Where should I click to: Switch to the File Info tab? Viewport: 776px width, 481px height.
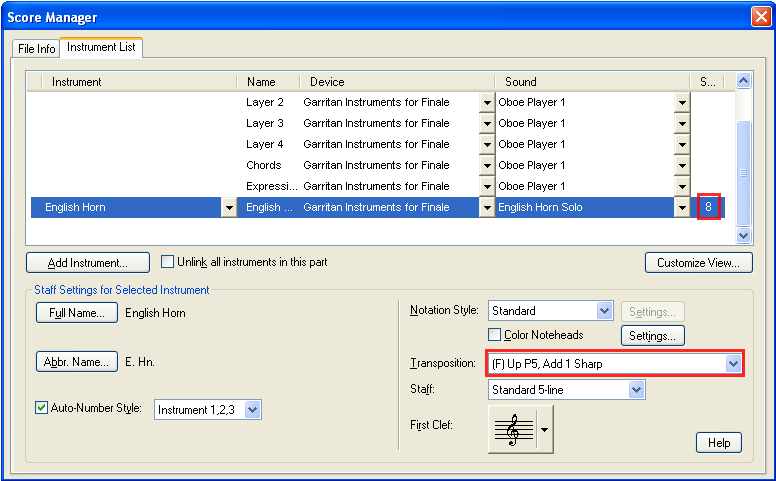[37, 48]
